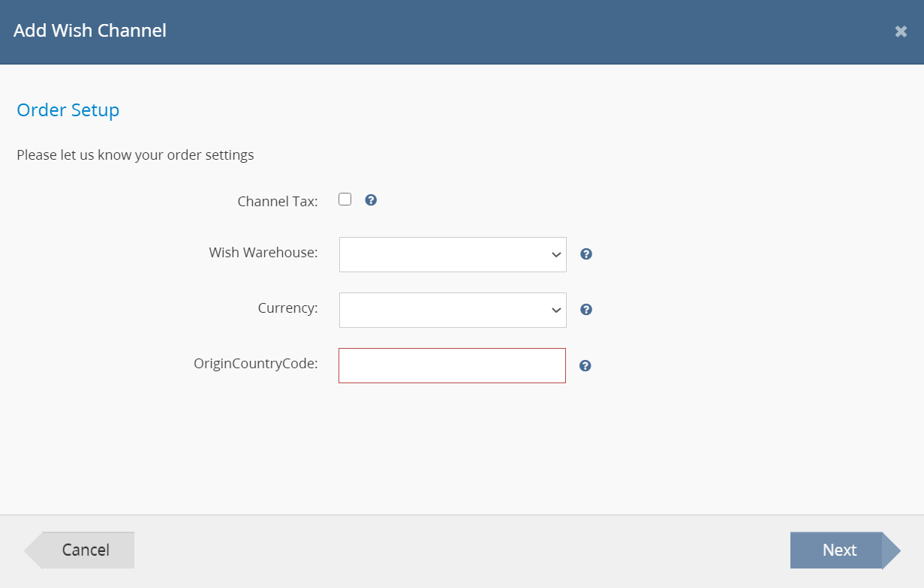Click the "Channel Tax:" label

pos(277,201)
